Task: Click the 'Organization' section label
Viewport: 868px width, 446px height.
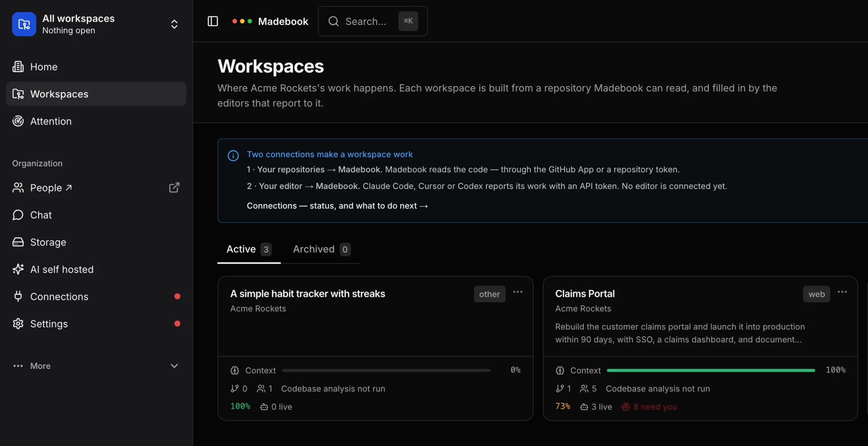Action: (x=37, y=163)
